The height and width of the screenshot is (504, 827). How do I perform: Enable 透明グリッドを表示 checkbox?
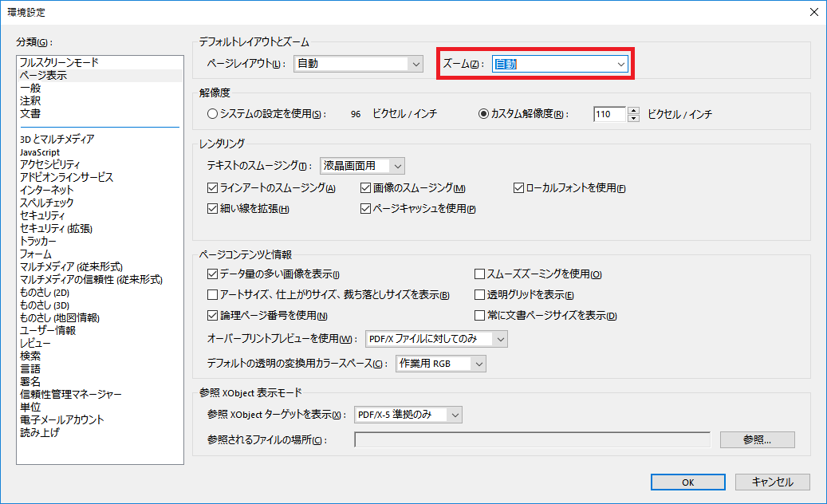click(479, 295)
